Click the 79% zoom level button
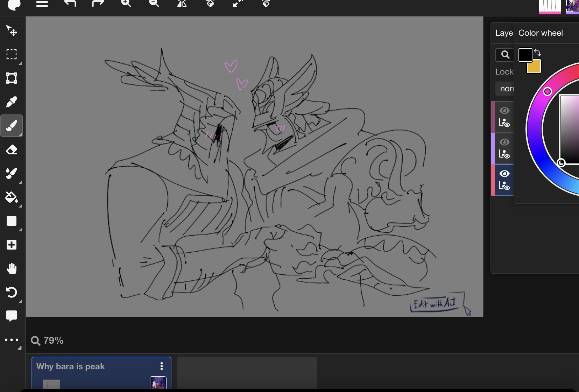The image size is (579, 392). click(x=47, y=341)
